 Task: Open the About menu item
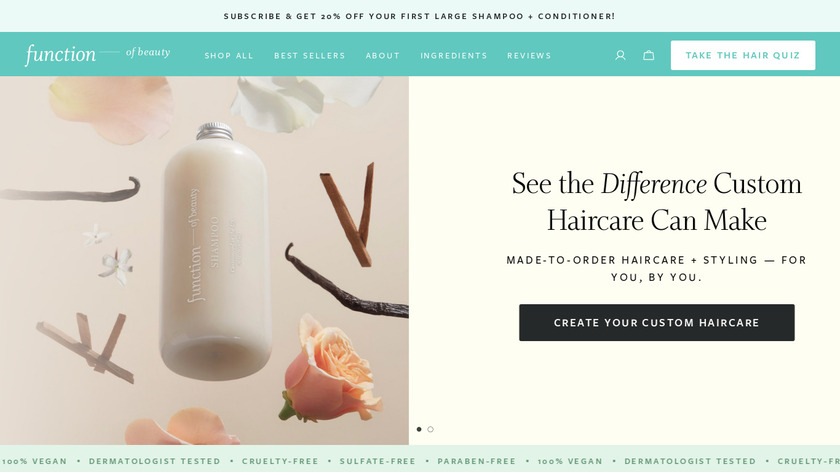point(382,56)
